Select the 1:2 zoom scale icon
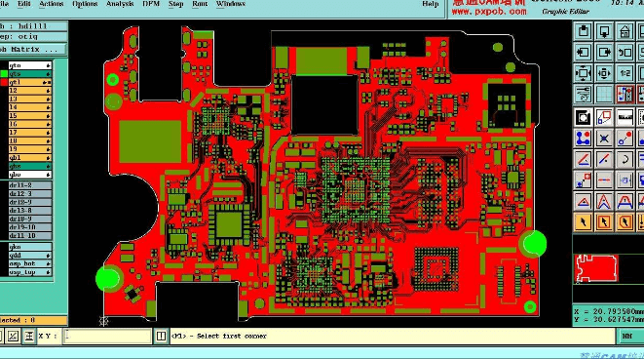 (625, 73)
